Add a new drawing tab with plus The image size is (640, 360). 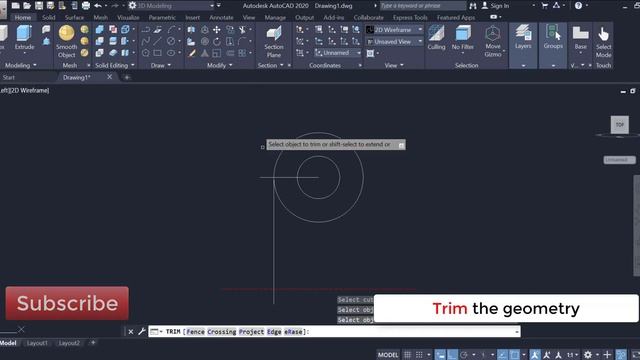(127, 77)
